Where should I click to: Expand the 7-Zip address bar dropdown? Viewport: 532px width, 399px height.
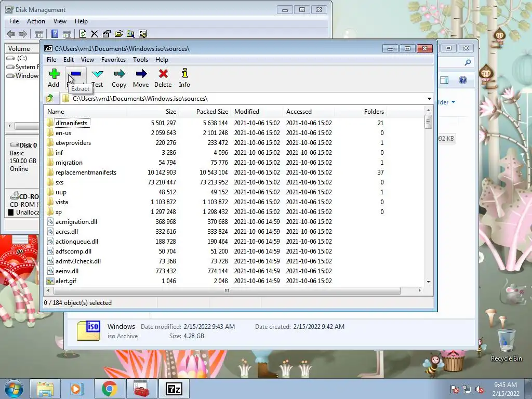(429, 99)
